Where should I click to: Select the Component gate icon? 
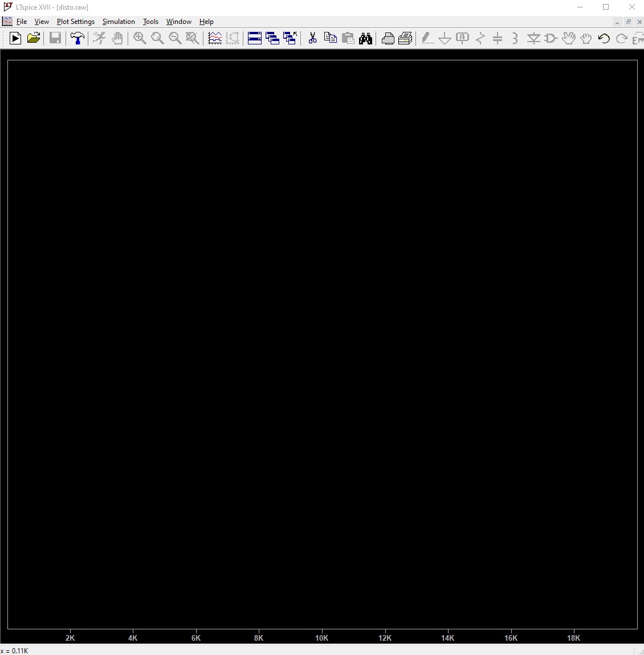(551, 38)
